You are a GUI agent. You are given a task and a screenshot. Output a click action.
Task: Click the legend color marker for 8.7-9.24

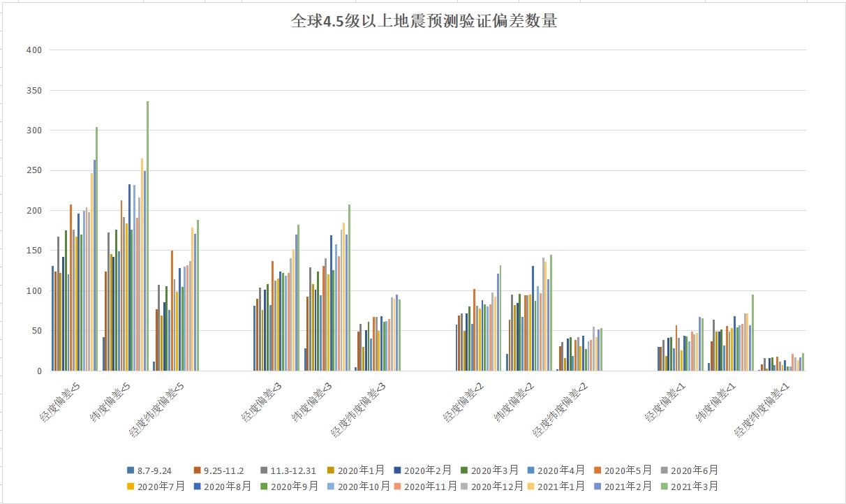tap(130, 470)
